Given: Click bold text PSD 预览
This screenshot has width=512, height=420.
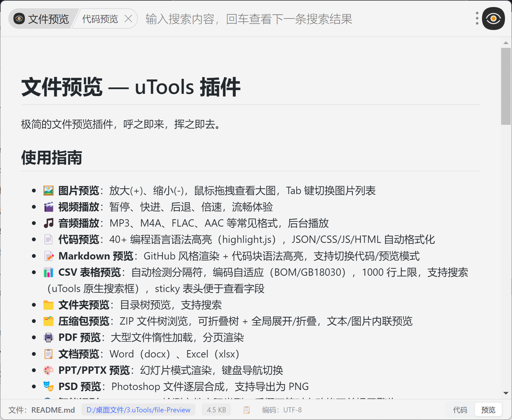Looking at the screenshot, I should coord(80,386).
